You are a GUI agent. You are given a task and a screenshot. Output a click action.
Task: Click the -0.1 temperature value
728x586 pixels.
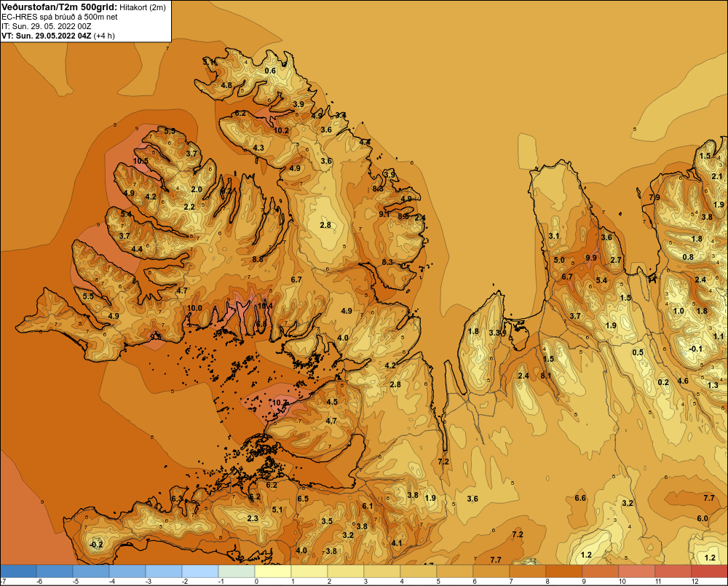[695, 349]
